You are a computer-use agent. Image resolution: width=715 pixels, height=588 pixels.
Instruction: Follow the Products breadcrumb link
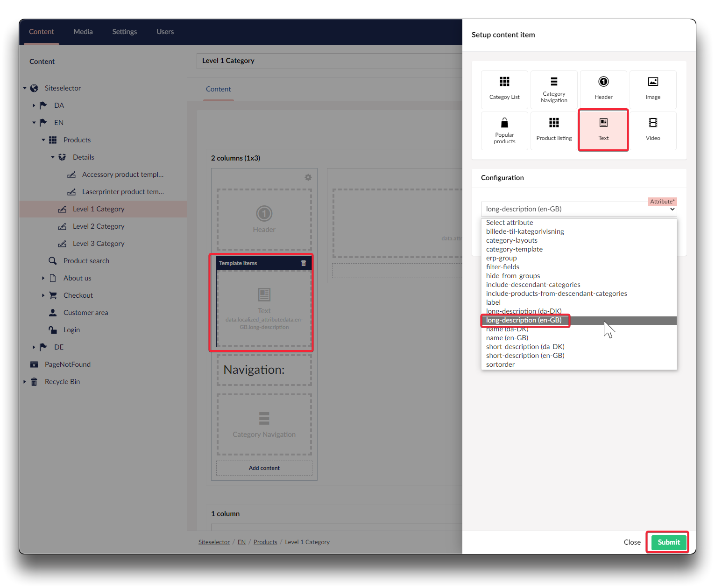click(x=265, y=542)
